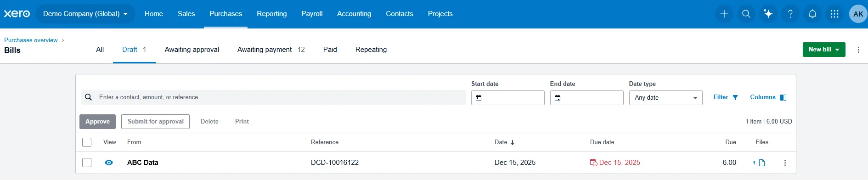Open the Filter options
This screenshot has width=868, height=180.
(x=726, y=97)
